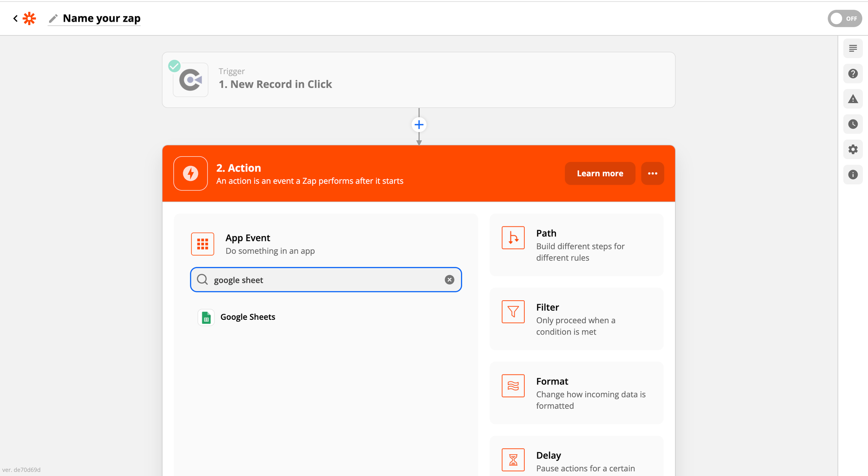
Task: Open the three-dot action step menu
Action: pyautogui.click(x=653, y=174)
